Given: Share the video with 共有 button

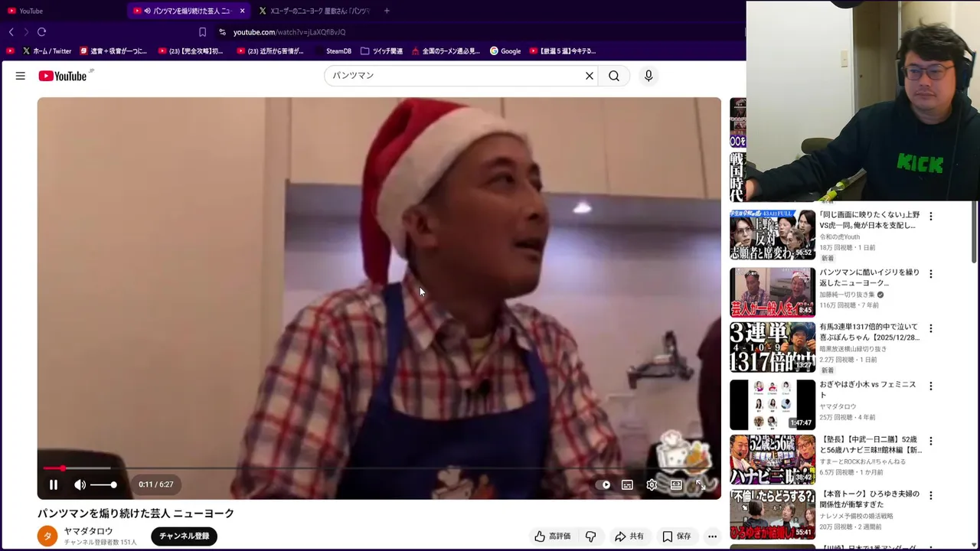Looking at the screenshot, I should 629,536.
